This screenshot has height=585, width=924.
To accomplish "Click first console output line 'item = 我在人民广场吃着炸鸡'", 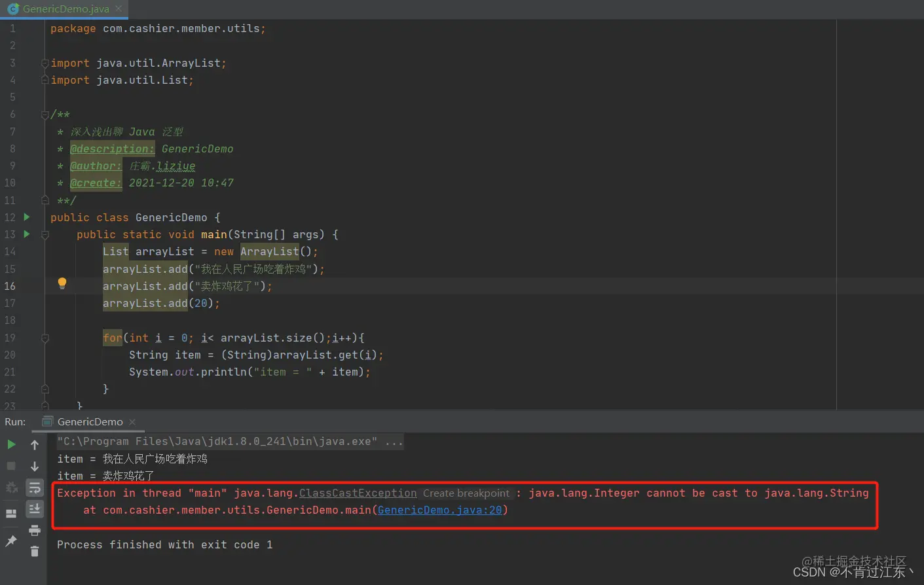I will (x=132, y=459).
